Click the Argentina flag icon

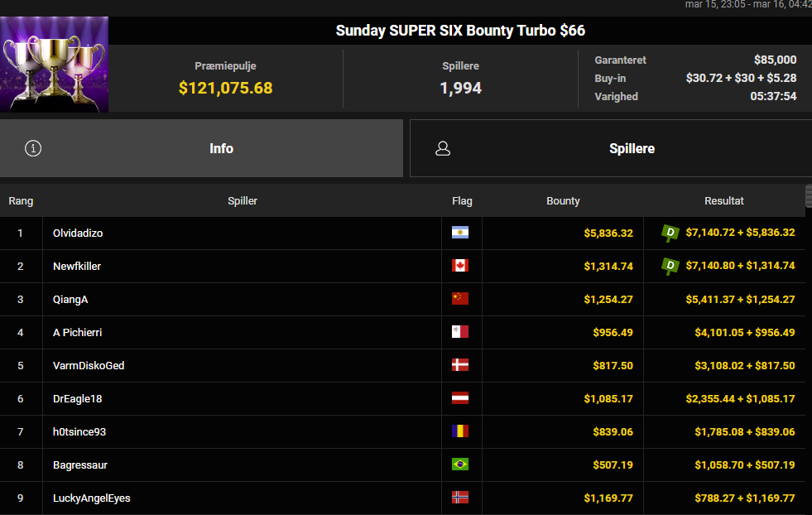click(460, 233)
